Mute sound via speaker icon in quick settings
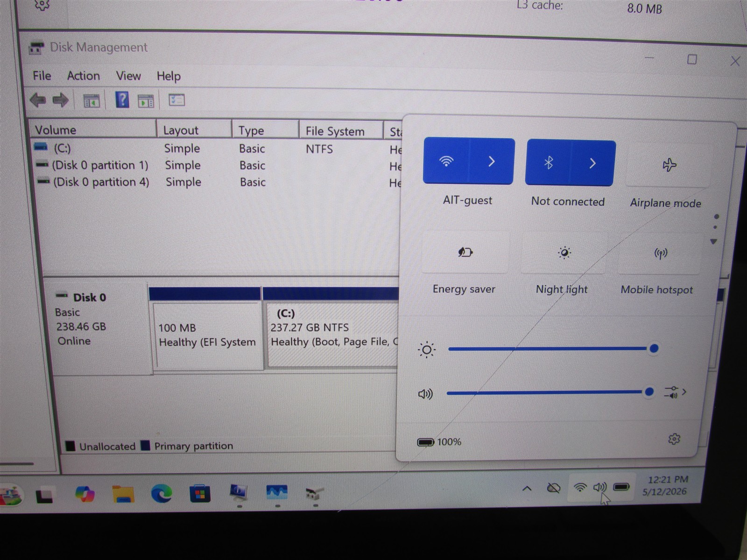This screenshot has height=560, width=747. [425, 394]
